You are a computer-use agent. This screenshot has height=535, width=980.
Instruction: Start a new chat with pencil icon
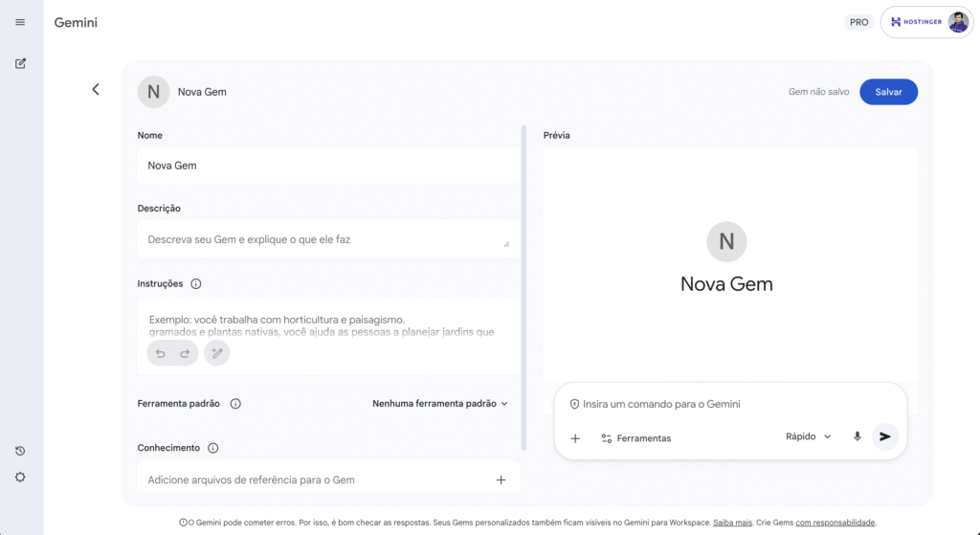[x=20, y=63]
